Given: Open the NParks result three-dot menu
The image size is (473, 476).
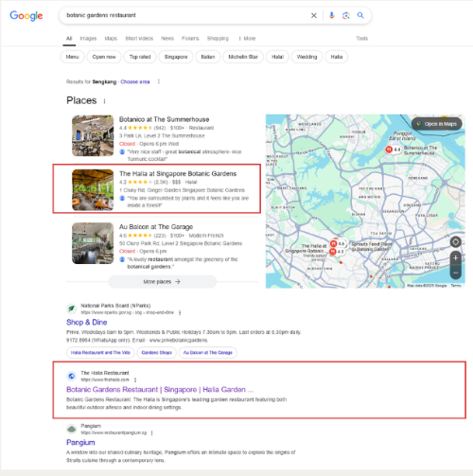Looking at the screenshot, I should click(180, 312).
